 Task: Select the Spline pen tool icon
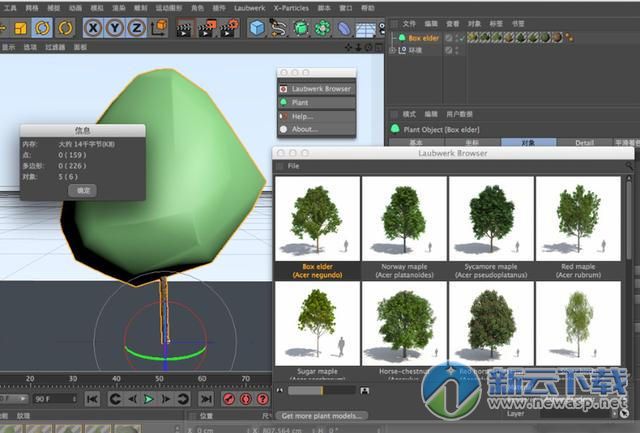tap(278, 28)
